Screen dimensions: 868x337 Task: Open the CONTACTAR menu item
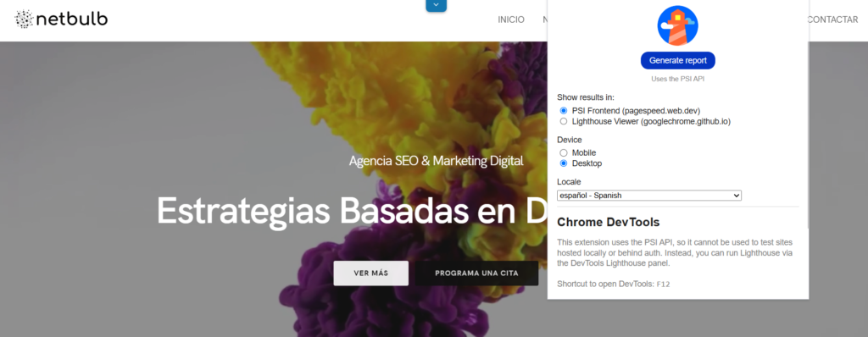point(832,20)
